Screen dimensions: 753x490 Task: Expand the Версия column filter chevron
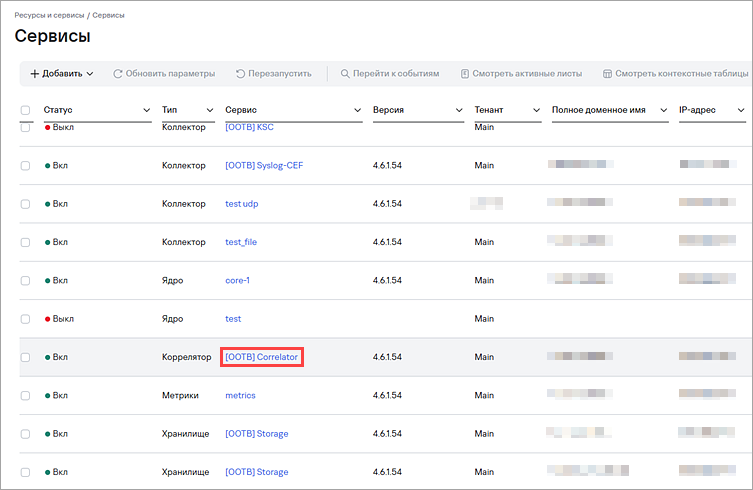[x=459, y=110]
